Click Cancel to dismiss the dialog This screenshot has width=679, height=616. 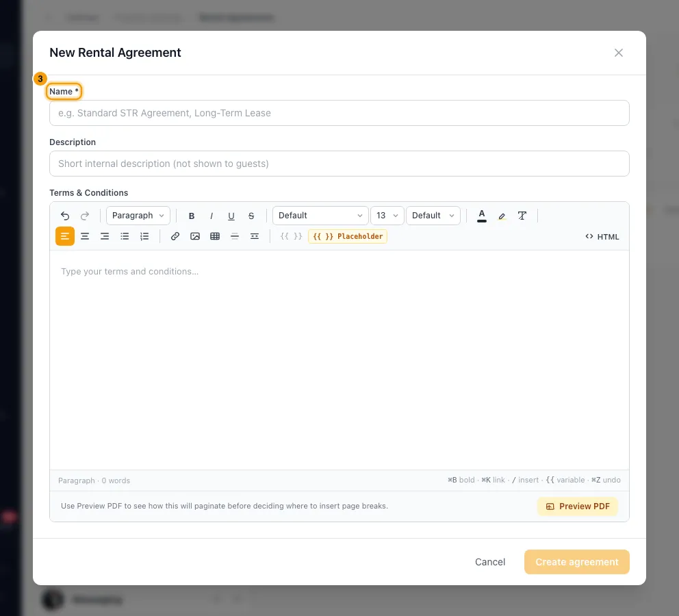tap(490, 562)
